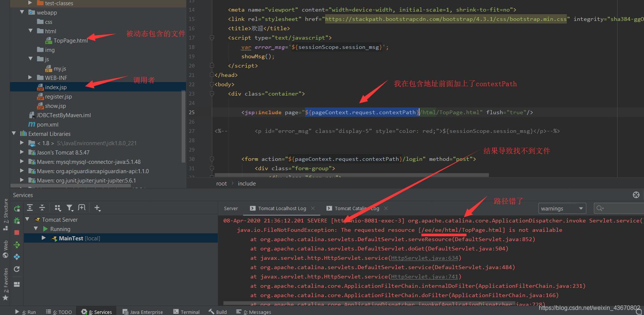This screenshot has width=644, height=315.
Task: Switch to the Server tab
Action: 231,209
